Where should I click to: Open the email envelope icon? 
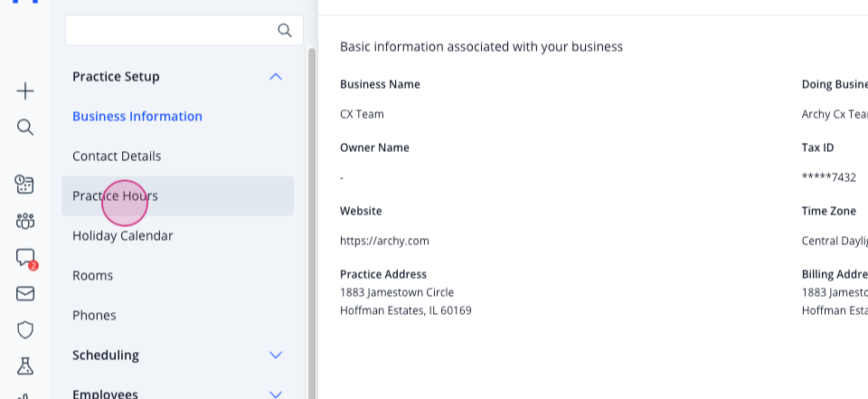coord(25,294)
